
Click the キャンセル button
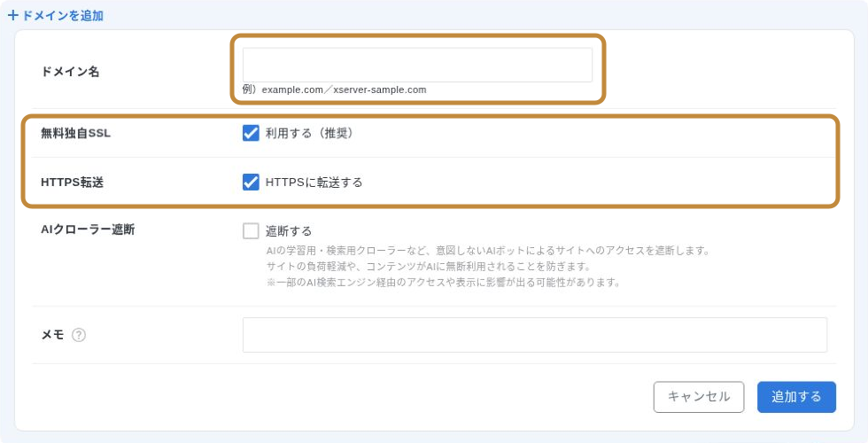[699, 397]
